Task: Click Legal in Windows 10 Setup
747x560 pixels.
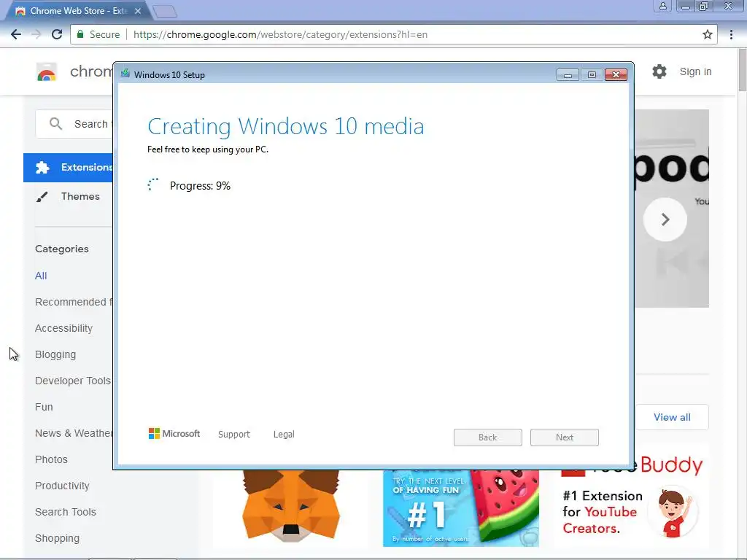Action: (284, 435)
